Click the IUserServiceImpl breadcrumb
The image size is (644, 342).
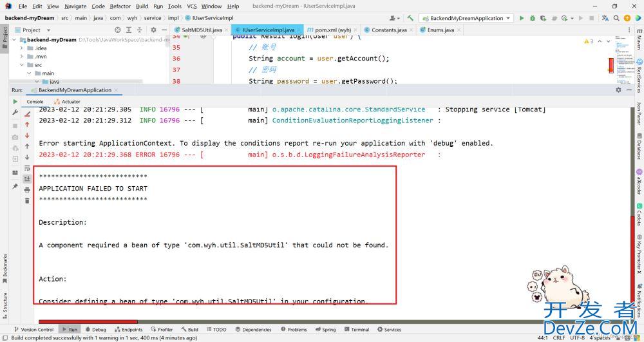pyautogui.click(x=209, y=18)
